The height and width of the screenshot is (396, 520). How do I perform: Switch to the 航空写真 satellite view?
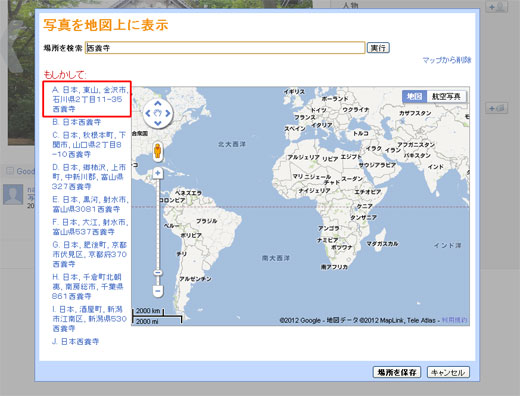click(x=446, y=97)
